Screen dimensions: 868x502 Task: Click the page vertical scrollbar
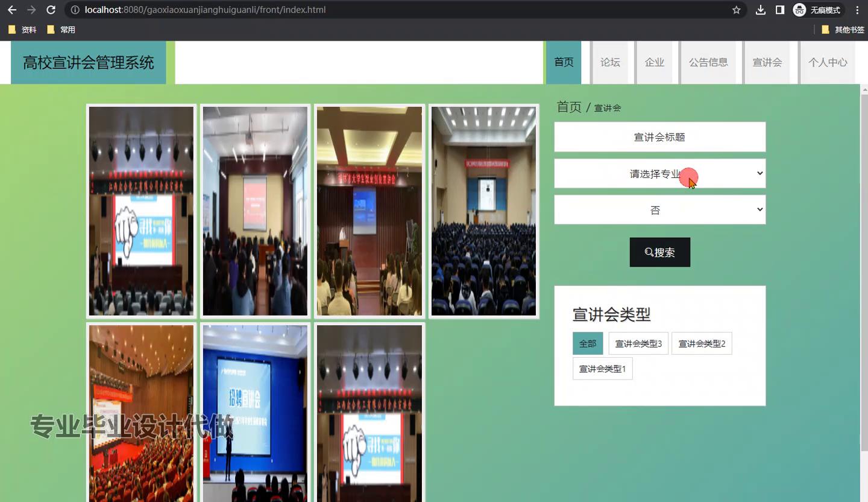coord(864,272)
